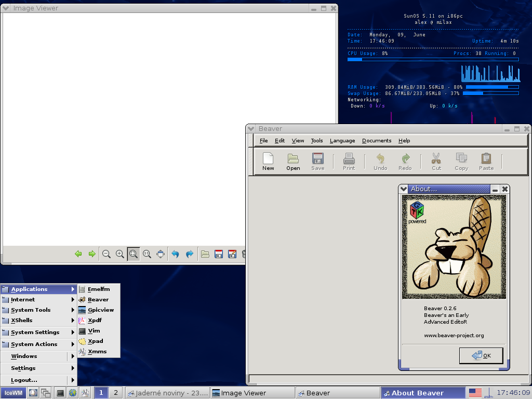This screenshot has width=532, height=399.
Task: Launch Xpdf from Applications submenu
Action: click(x=99, y=320)
